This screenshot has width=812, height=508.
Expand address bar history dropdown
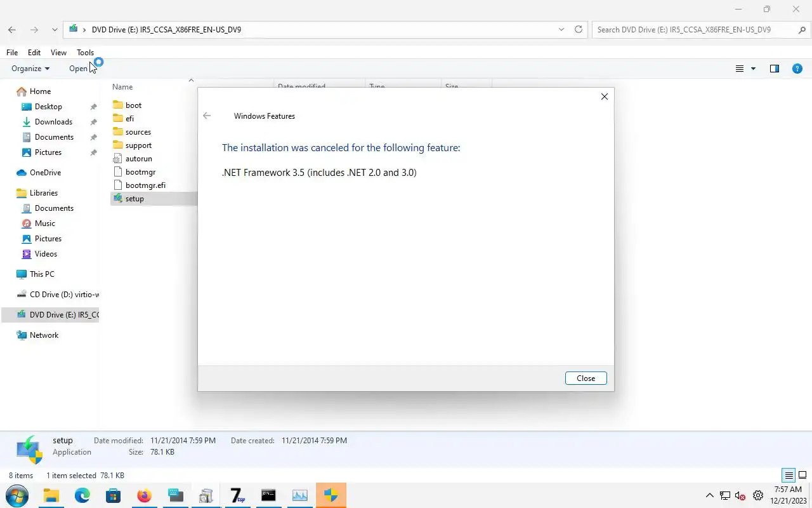point(561,29)
